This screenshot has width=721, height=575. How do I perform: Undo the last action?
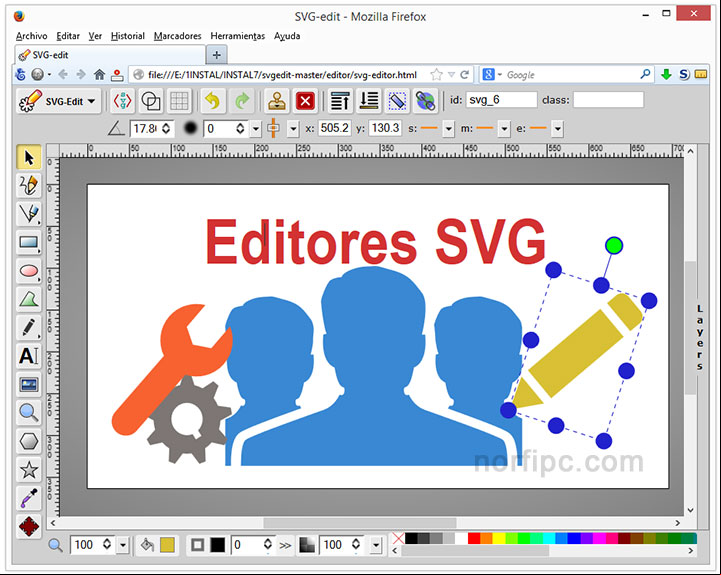(212, 101)
